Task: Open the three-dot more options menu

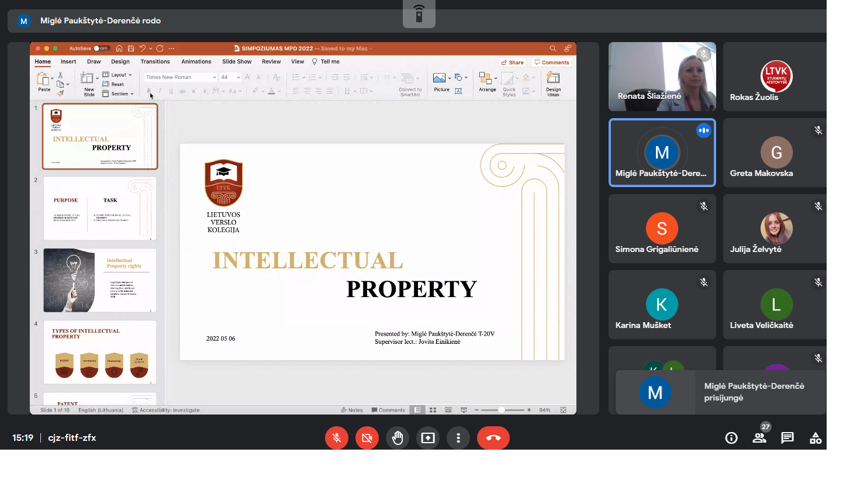Action: pos(458,438)
